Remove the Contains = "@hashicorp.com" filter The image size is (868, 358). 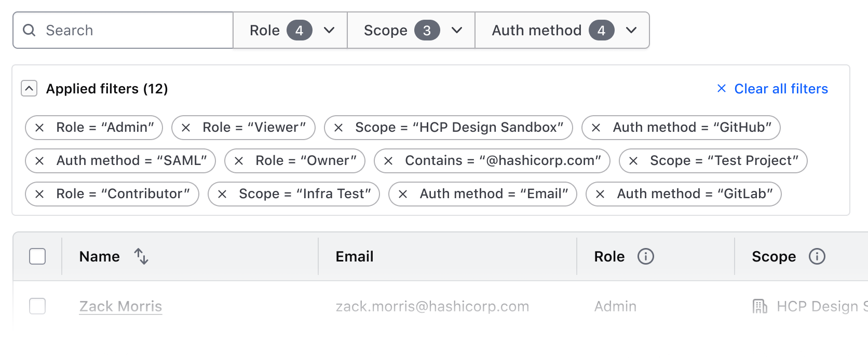[x=388, y=161]
